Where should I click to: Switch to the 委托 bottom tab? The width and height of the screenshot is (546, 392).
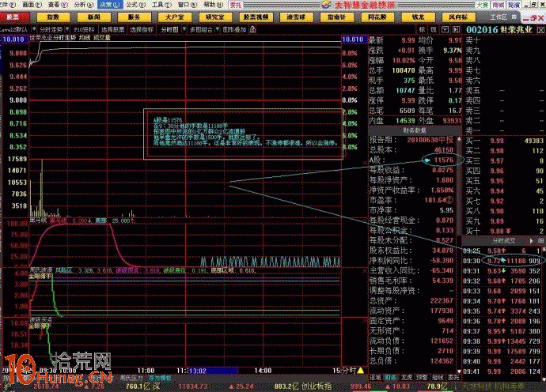click(x=453, y=377)
